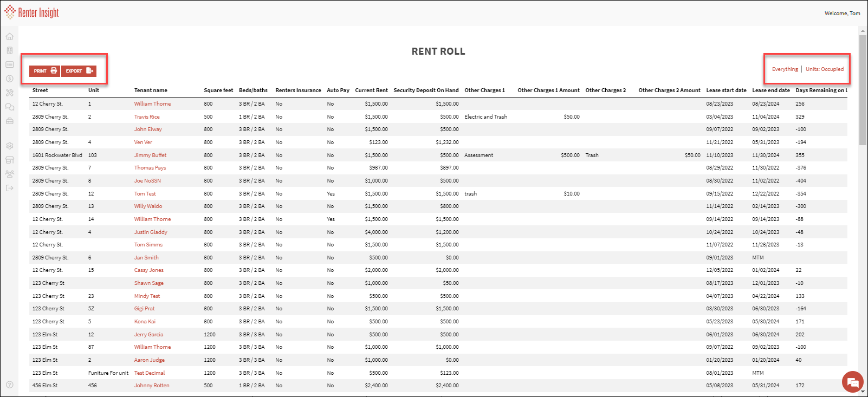This screenshot has height=397, width=868.
Task: Click the Square feet column header
Action: 218,90
